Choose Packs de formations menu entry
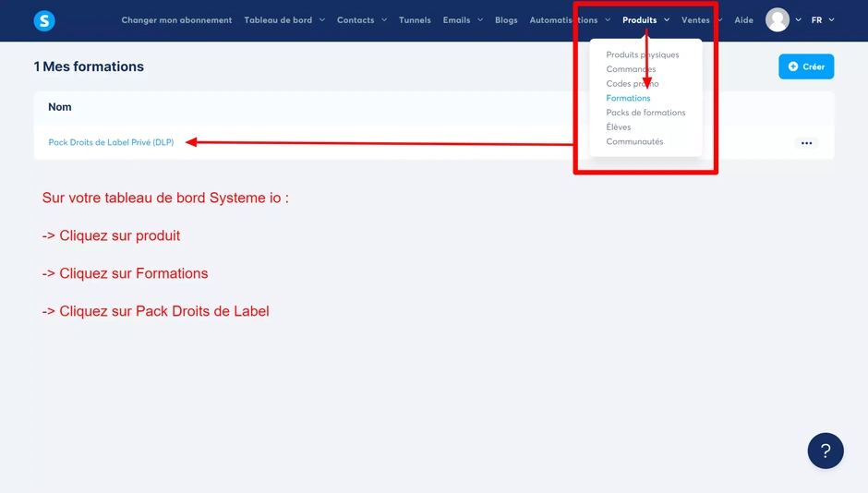Viewport: 868px width, 493px height. (x=645, y=113)
